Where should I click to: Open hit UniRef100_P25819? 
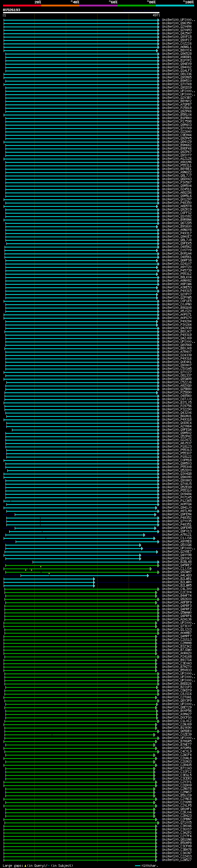[176, 108]
